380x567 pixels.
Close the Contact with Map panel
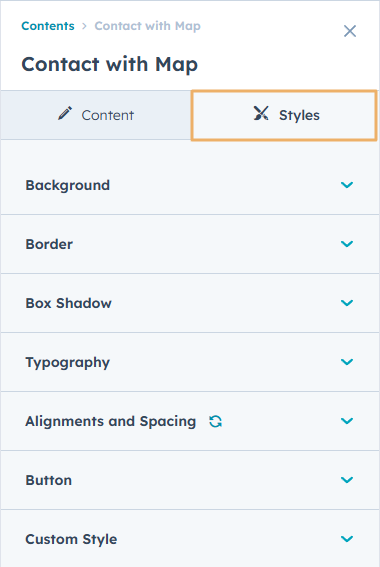tap(350, 31)
